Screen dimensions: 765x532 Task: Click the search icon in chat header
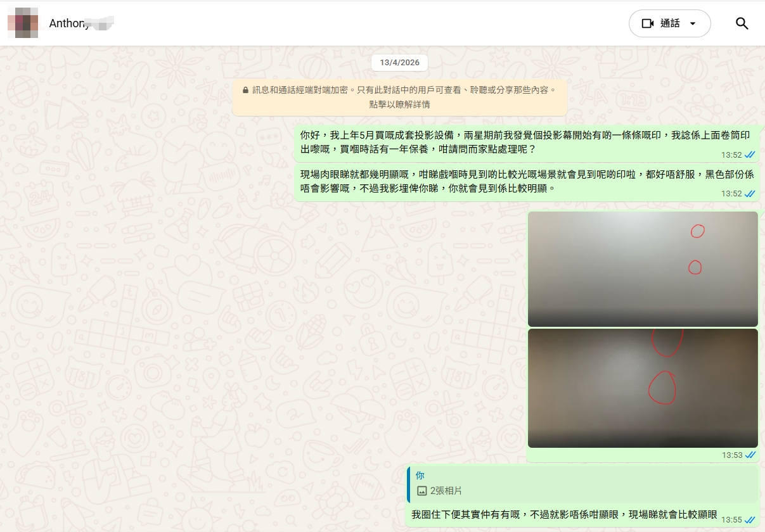[742, 23]
